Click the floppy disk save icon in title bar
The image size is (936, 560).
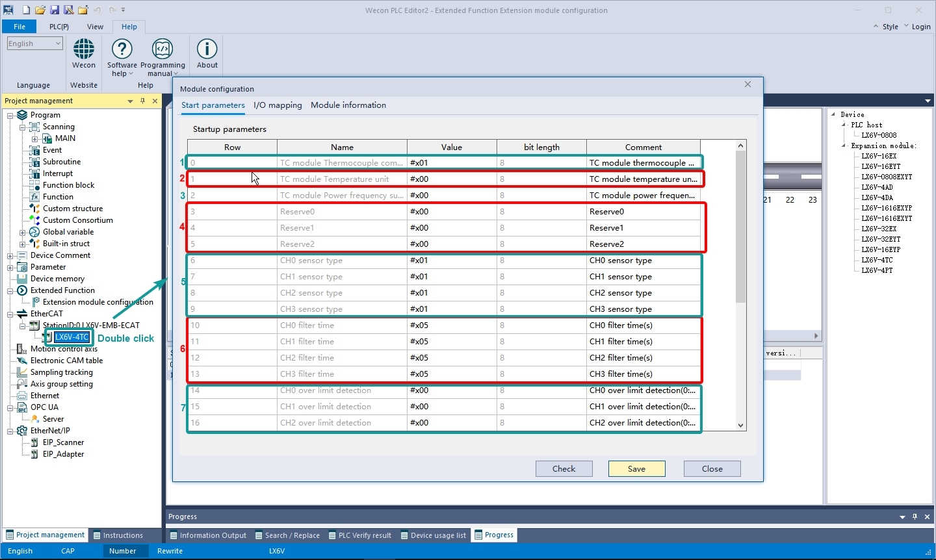[x=55, y=10]
